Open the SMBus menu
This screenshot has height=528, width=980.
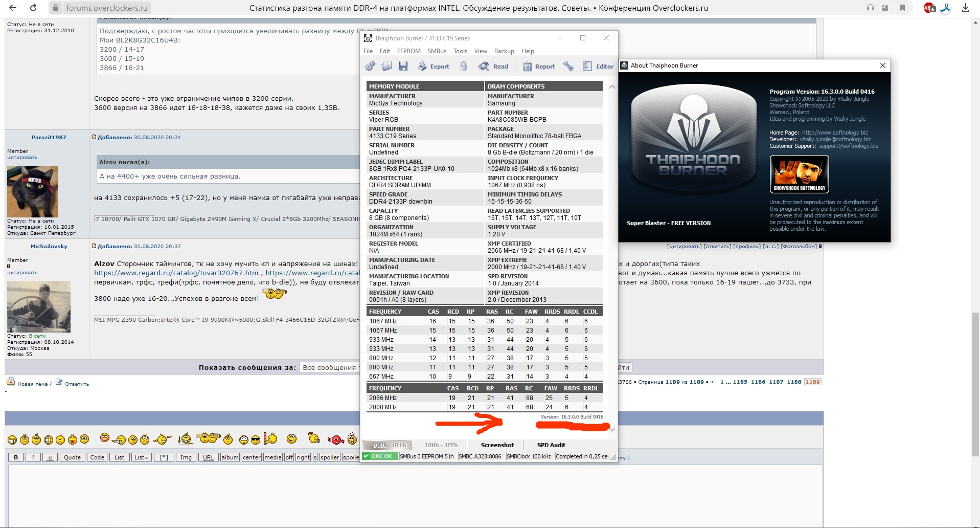coord(437,51)
